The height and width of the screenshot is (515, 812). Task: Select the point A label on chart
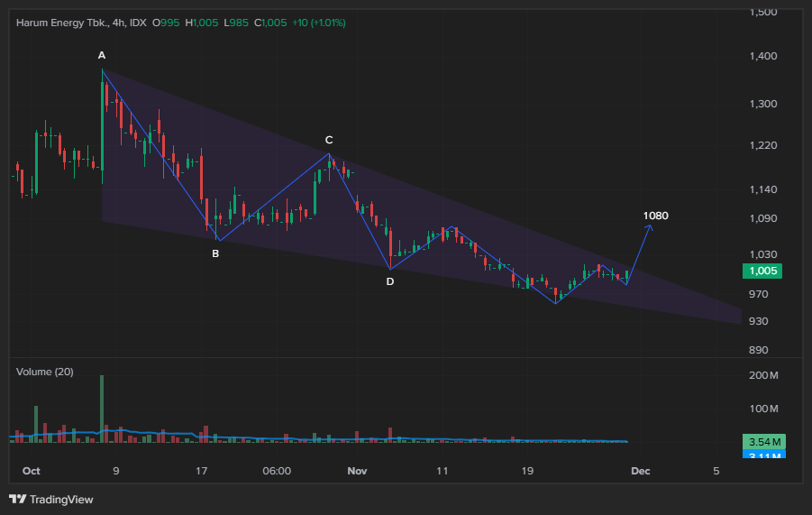[x=102, y=55]
